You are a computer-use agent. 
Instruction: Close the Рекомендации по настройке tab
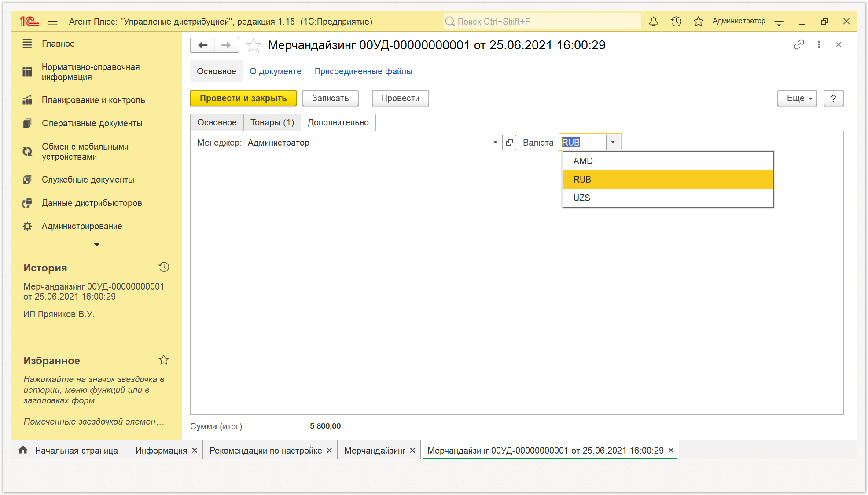pos(329,451)
